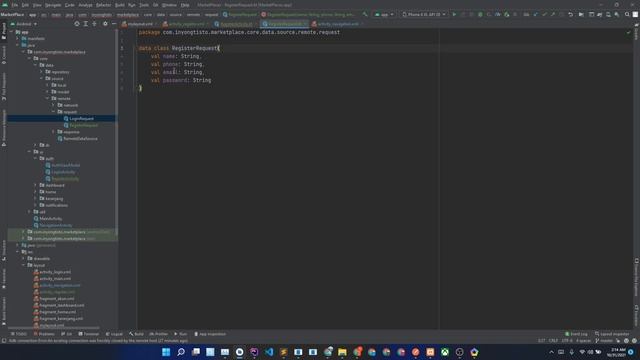Image resolution: width=640 pixels, height=360 pixels.
Task: Open the Logcat tool window
Action: [114, 334]
